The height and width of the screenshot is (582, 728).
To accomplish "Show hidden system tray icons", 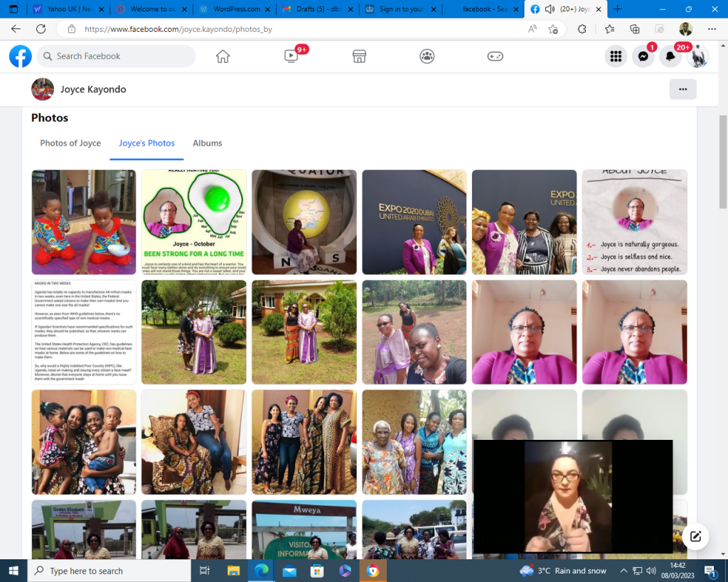I will 623,571.
